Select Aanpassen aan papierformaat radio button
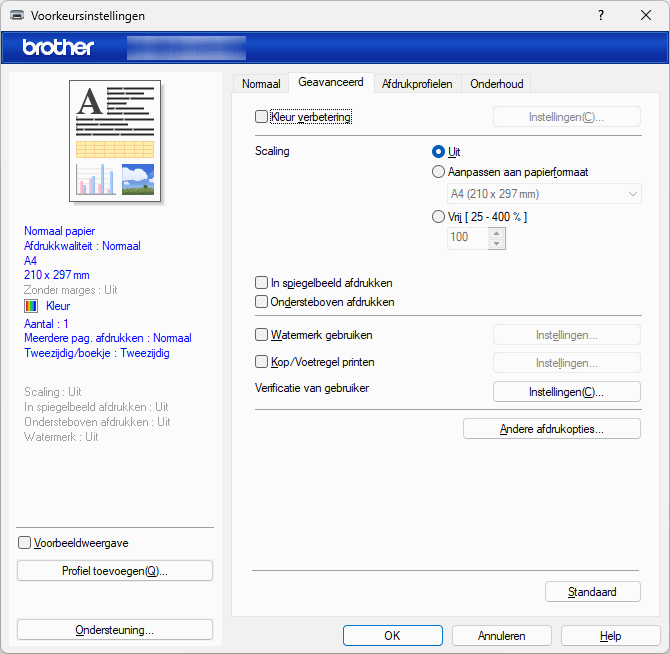Image resolution: width=670 pixels, height=654 pixels. (438, 172)
